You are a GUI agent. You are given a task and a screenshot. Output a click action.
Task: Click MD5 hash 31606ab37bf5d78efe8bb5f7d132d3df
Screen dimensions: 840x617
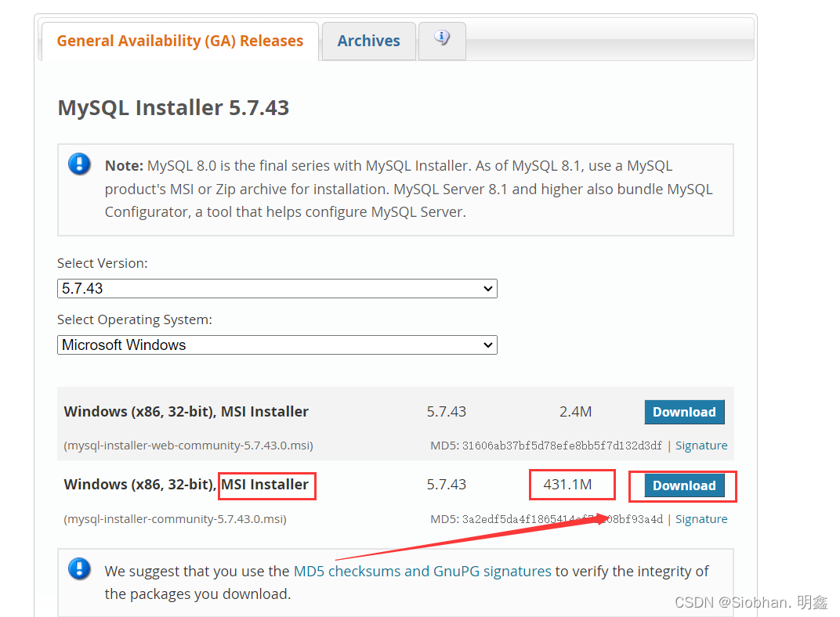(x=562, y=446)
